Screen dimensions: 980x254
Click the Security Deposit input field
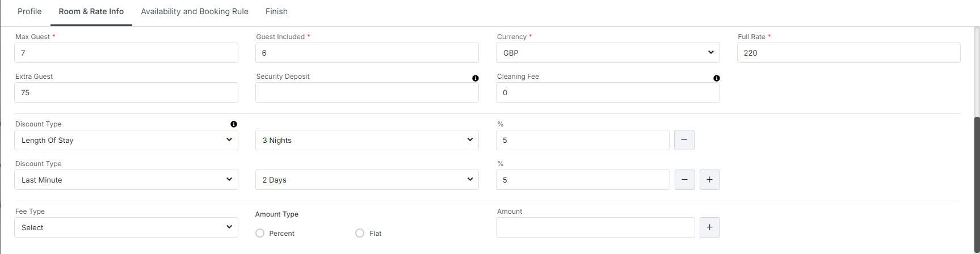click(367, 92)
